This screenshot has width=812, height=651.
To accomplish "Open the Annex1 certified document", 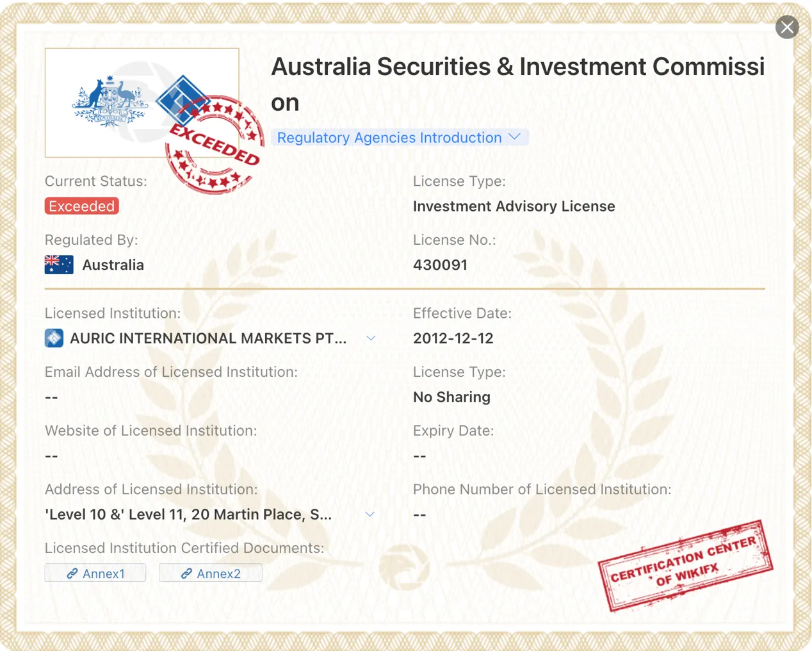I will tap(95, 573).
